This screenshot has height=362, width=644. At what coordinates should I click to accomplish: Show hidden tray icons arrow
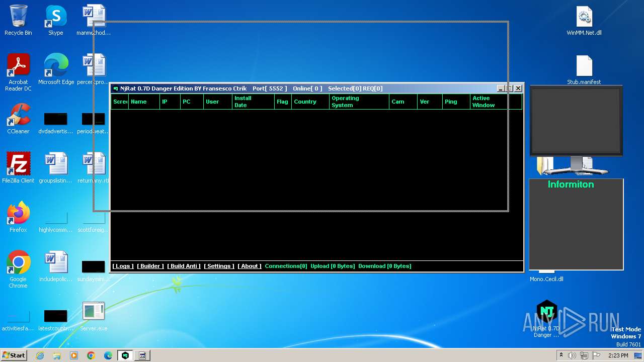561,355
